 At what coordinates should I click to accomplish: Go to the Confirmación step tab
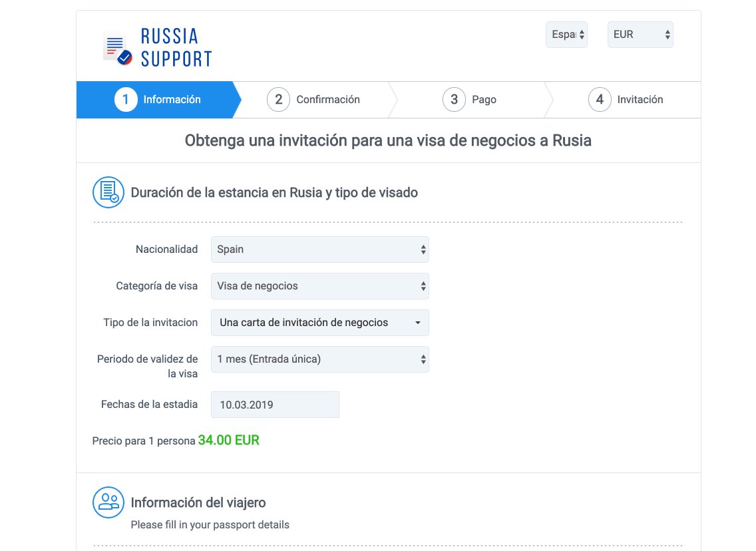[327, 100]
